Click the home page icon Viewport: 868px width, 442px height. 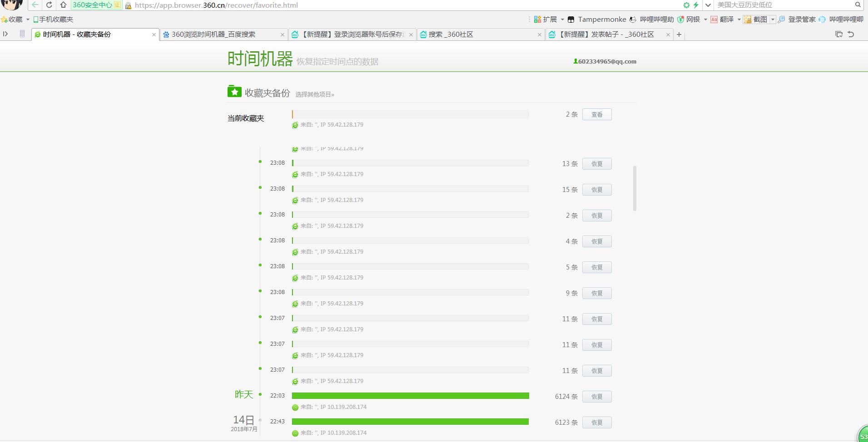coord(63,5)
